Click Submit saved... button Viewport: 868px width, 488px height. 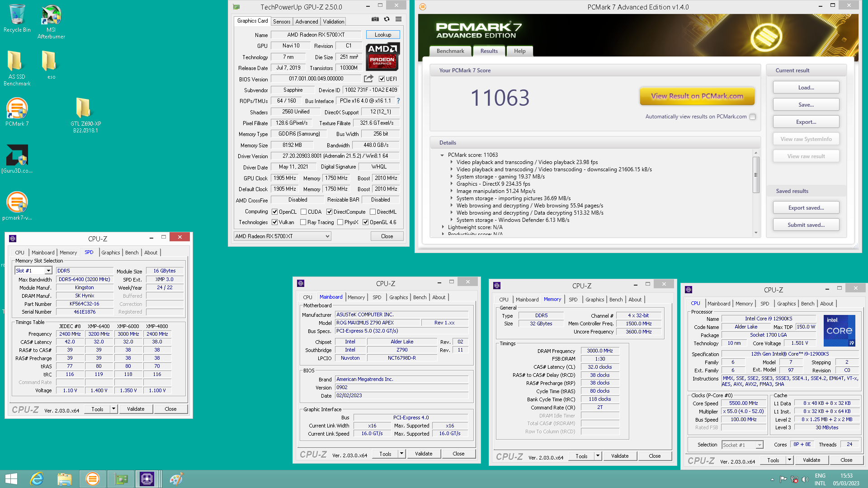[806, 225]
